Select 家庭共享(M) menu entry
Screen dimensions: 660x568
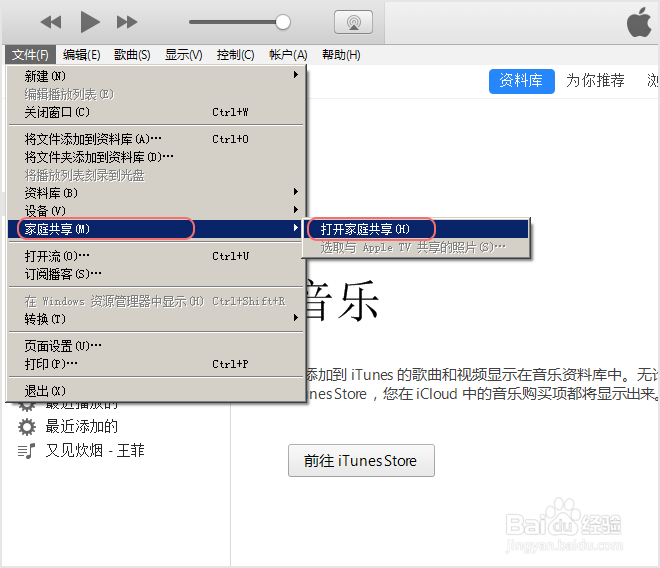point(156,229)
